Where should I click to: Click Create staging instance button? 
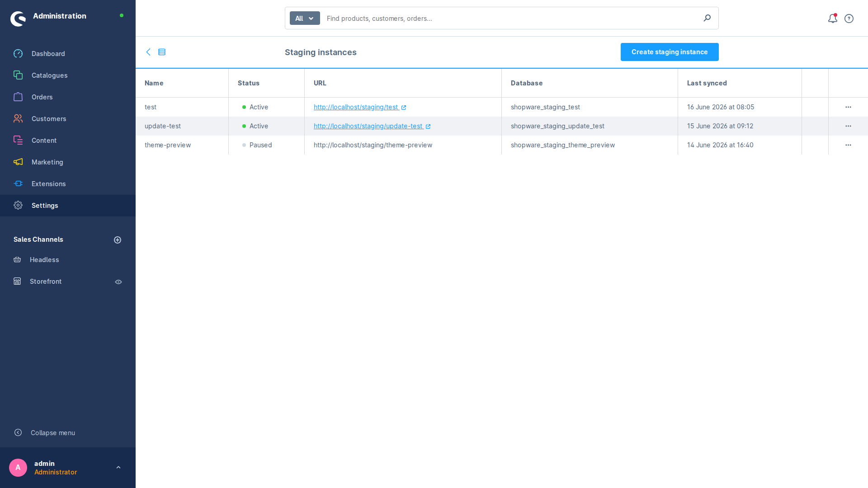click(670, 52)
